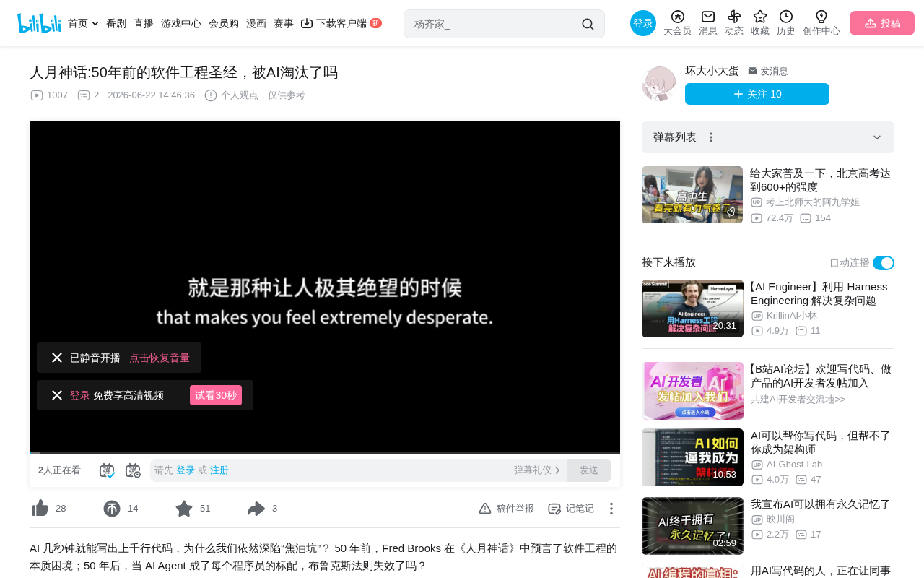Open 直播 in the nav bar

click(144, 23)
